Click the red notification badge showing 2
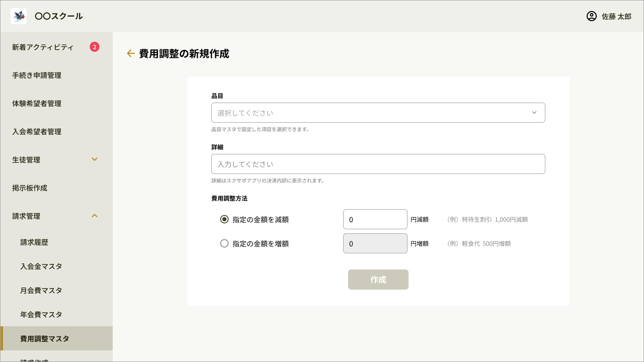Viewport: 644px width, 362px height. coord(95,47)
